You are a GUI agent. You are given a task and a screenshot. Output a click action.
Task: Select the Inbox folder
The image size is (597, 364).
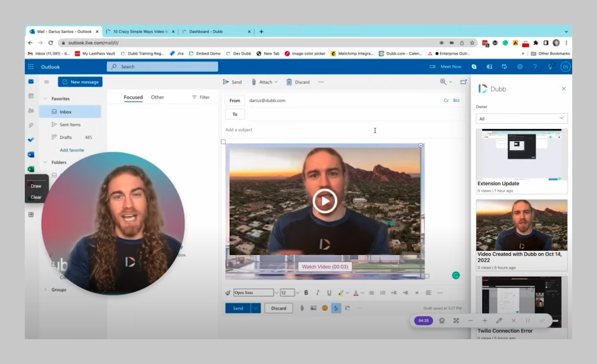pos(70,112)
